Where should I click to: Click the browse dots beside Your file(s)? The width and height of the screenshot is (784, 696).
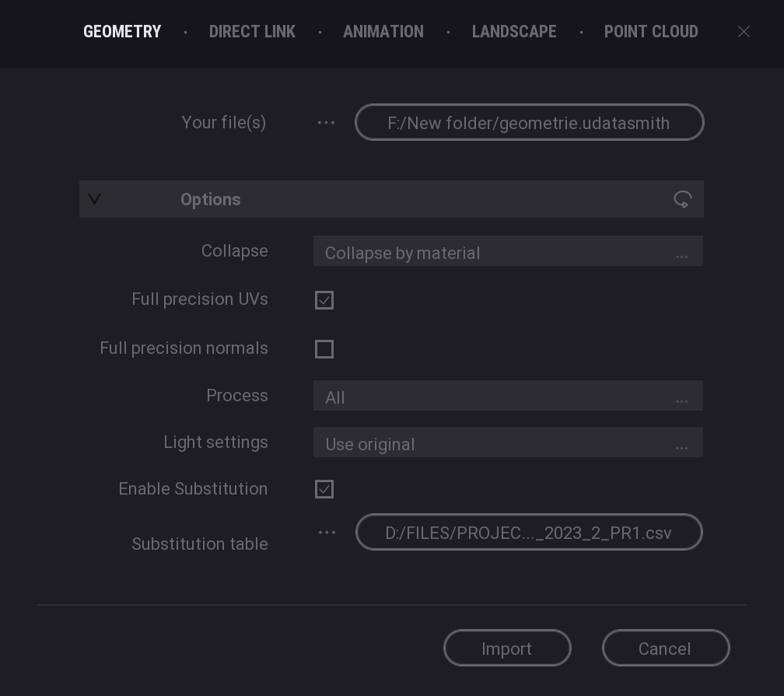(x=326, y=123)
